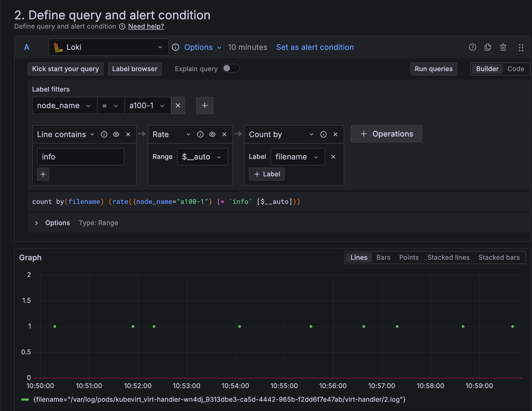
Task: Open the Loki data source dropdown
Action: tap(108, 47)
